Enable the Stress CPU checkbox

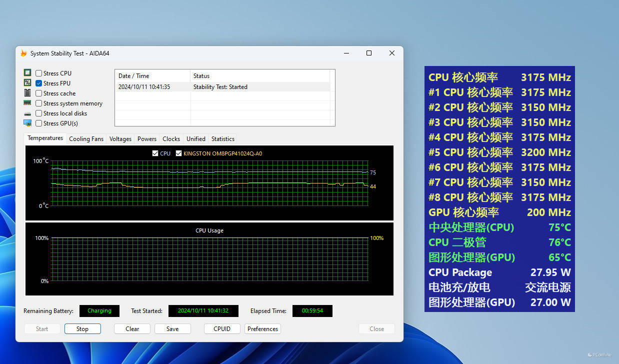tap(38, 73)
